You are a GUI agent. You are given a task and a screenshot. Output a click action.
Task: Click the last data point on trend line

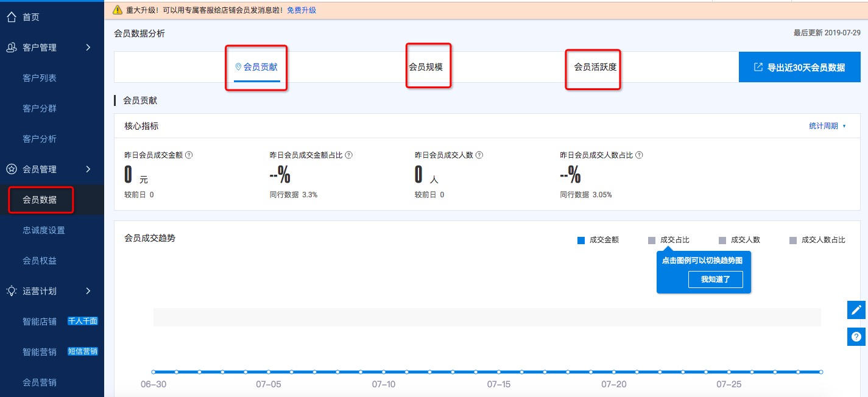821,371
